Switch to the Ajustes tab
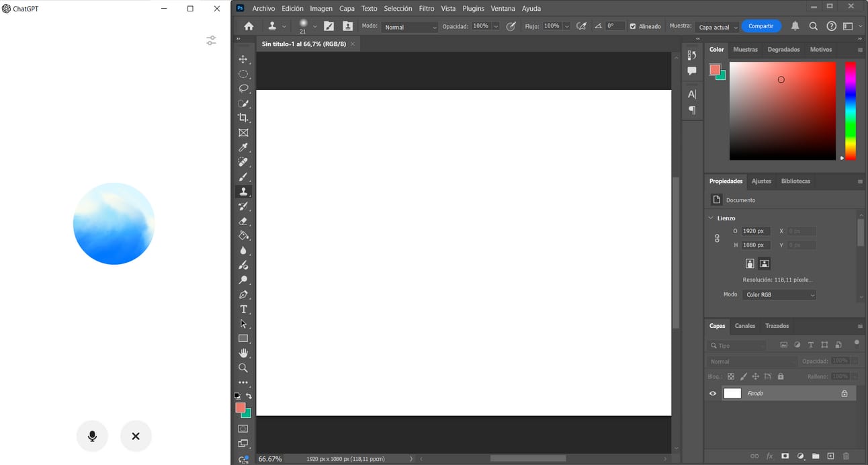The height and width of the screenshot is (465, 868). point(761,181)
